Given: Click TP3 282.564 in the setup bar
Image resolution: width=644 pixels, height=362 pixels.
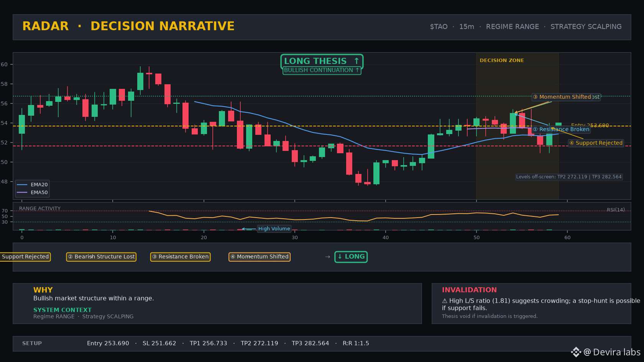Looking at the screenshot, I should coord(310,343).
